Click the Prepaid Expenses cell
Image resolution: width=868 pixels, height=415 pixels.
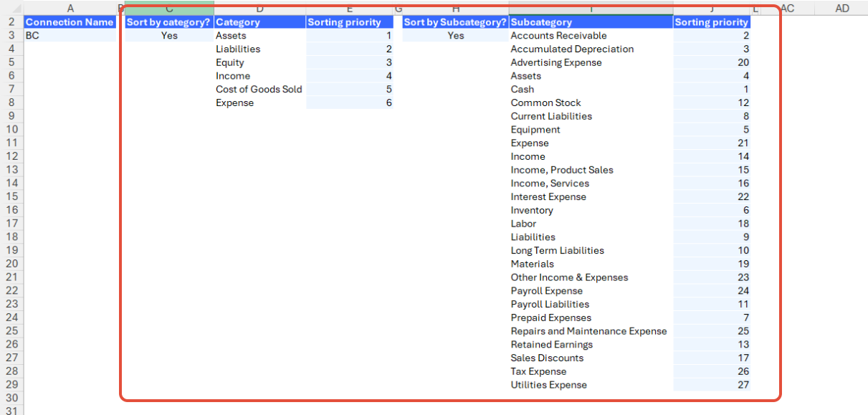(x=591, y=318)
